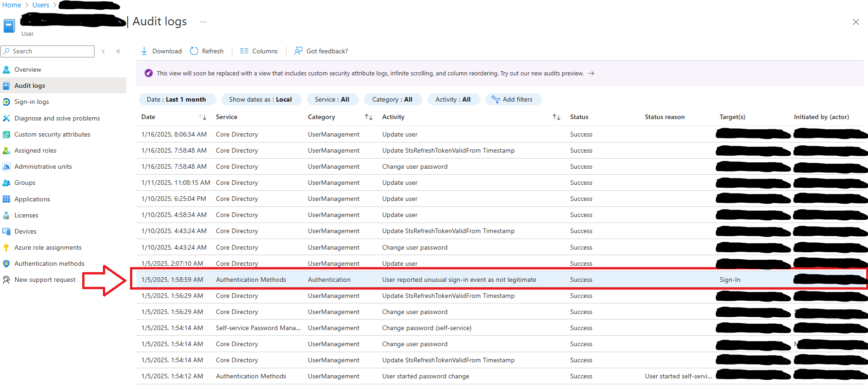Viewport: 868px width, 388px height.
Task: Click the Users breadcrumb link
Action: click(x=41, y=5)
